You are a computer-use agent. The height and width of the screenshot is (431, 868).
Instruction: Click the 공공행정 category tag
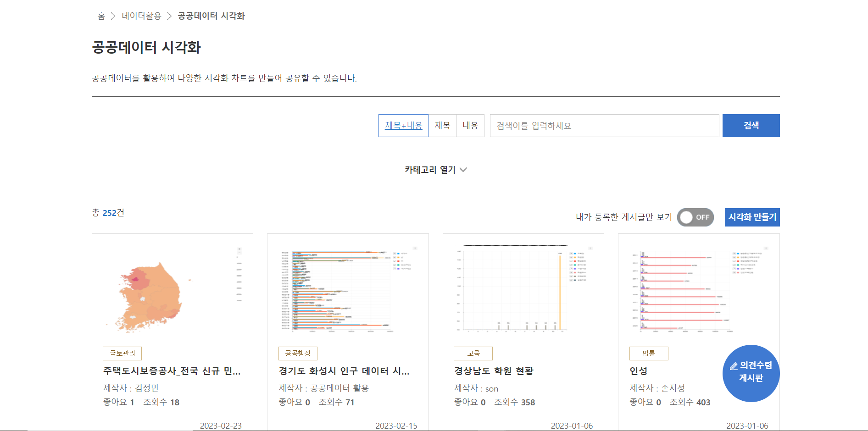pyautogui.click(x=298, y=354)
